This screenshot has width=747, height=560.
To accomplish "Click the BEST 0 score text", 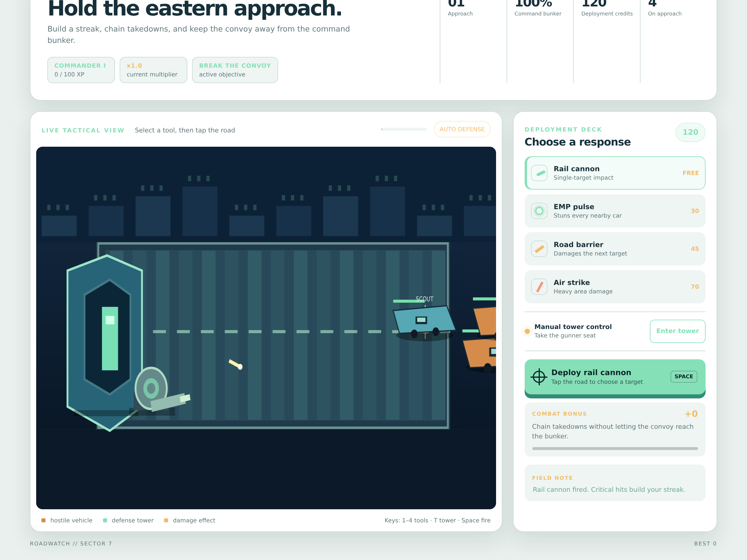I will [705, 543].
